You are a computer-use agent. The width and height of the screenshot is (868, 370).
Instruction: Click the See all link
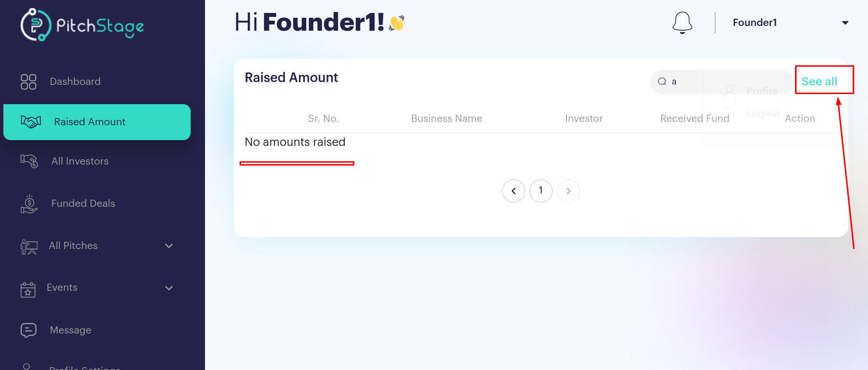(x=819, y=82)
